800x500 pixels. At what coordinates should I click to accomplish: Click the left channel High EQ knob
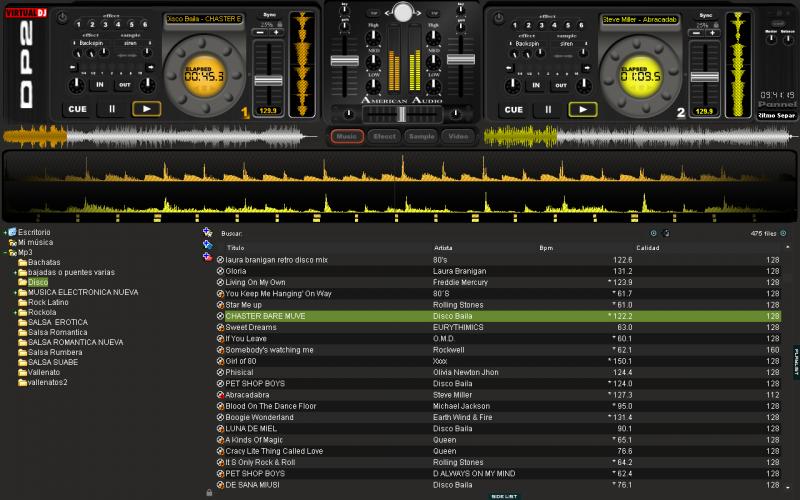(373, 37)
